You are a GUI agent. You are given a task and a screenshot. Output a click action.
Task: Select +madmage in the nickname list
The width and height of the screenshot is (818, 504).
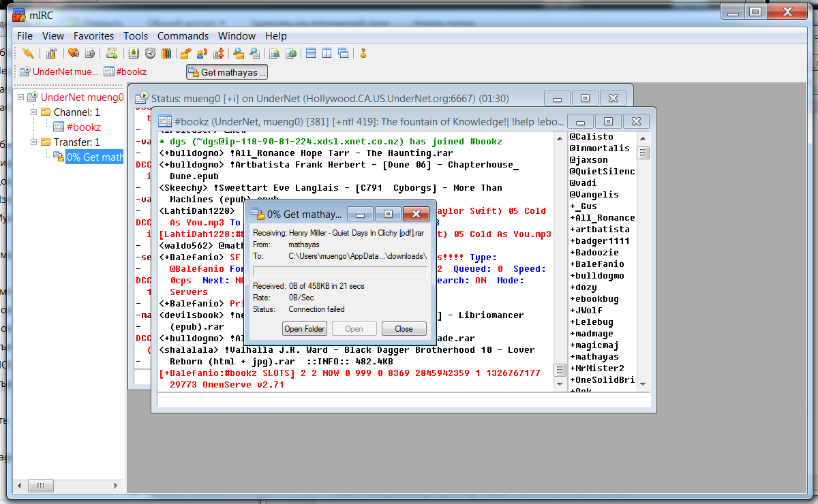tap(592, 334)
